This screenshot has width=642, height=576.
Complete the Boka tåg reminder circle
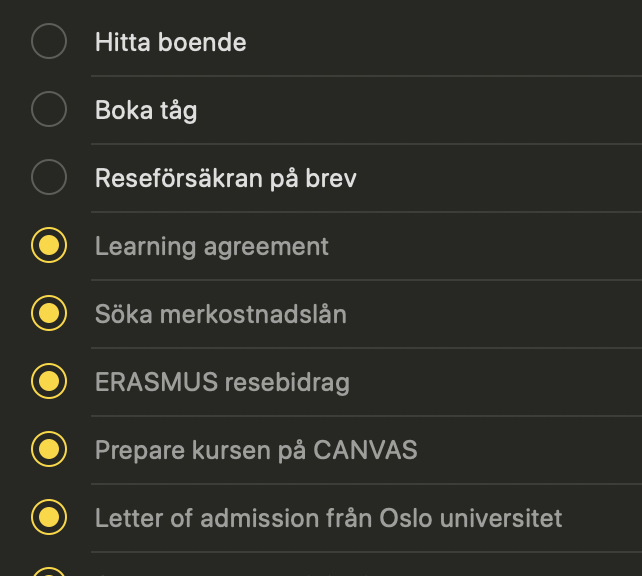pos(49,109)
